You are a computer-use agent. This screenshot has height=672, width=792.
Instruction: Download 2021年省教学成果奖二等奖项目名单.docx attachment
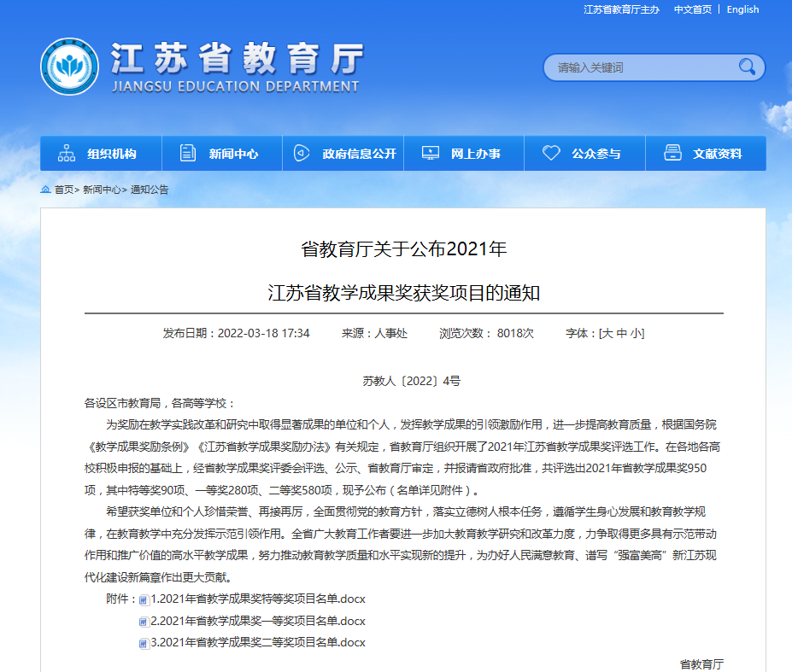point(257,642)
